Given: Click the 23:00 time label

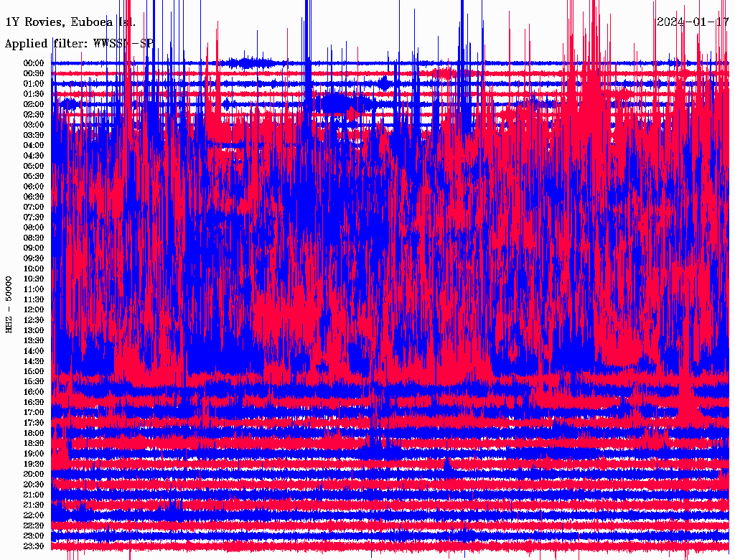Looking at the screenshot, I should (x=34, y=536).
